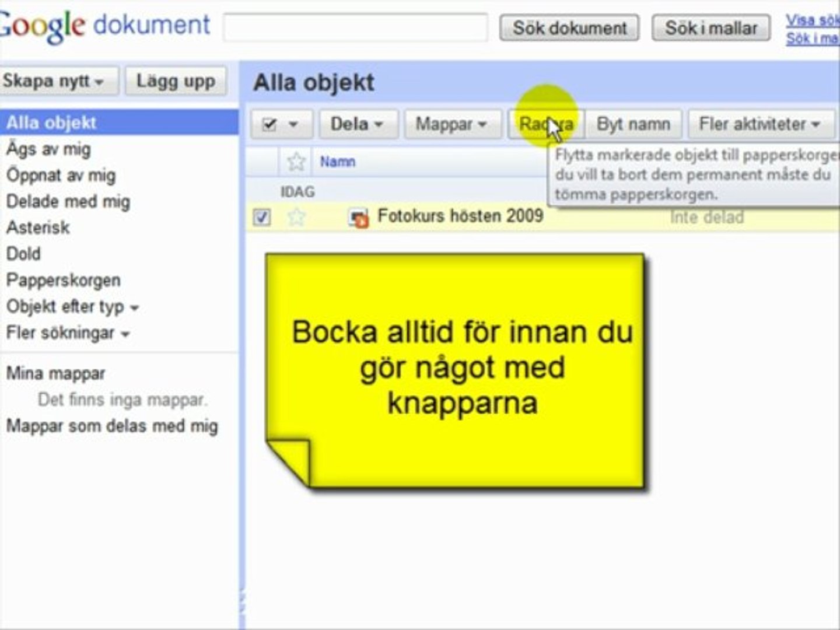Select Delade med mig
The image size is (840, 630).
pos(68,201)
